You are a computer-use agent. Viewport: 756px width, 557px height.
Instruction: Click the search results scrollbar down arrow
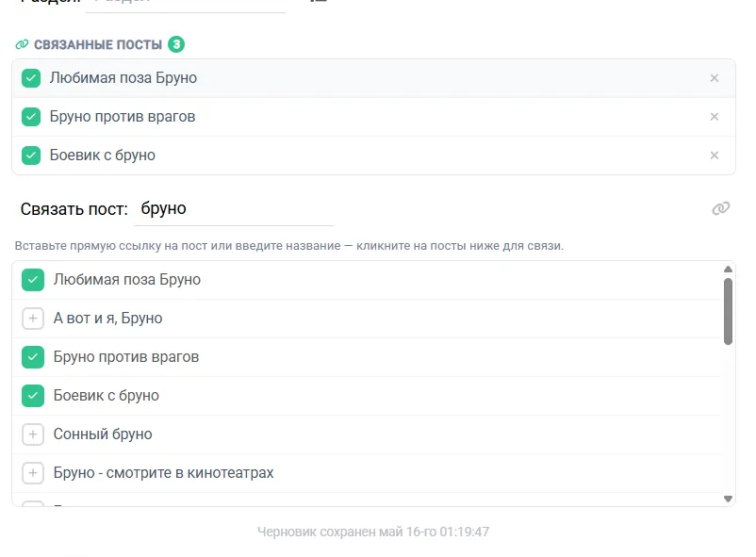[728, 499]
